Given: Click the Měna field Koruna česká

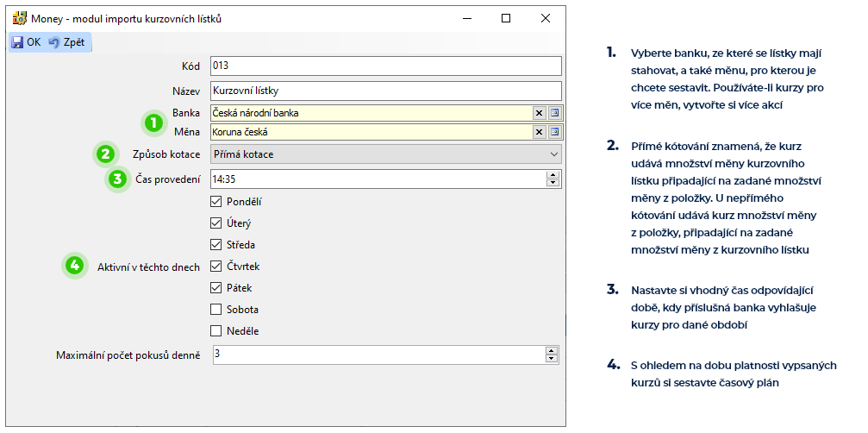Looking at the screenshot, I should click(371, 132).
